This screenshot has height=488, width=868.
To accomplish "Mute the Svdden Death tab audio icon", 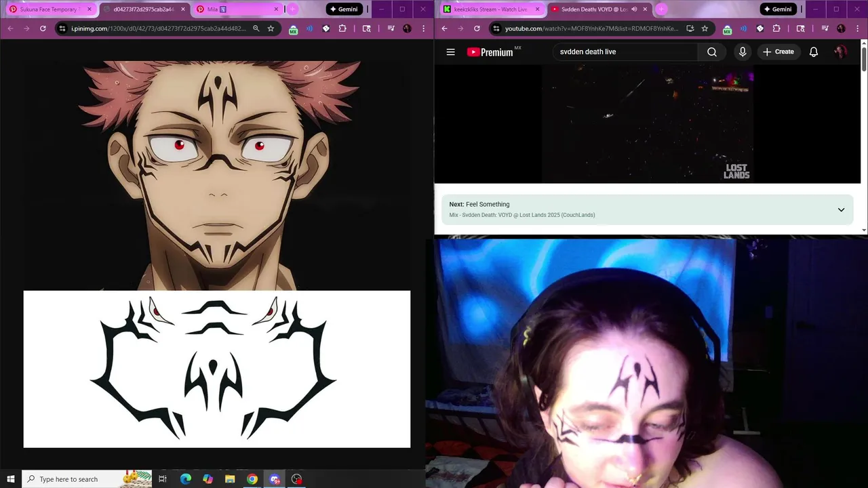I will coord(633,9).
